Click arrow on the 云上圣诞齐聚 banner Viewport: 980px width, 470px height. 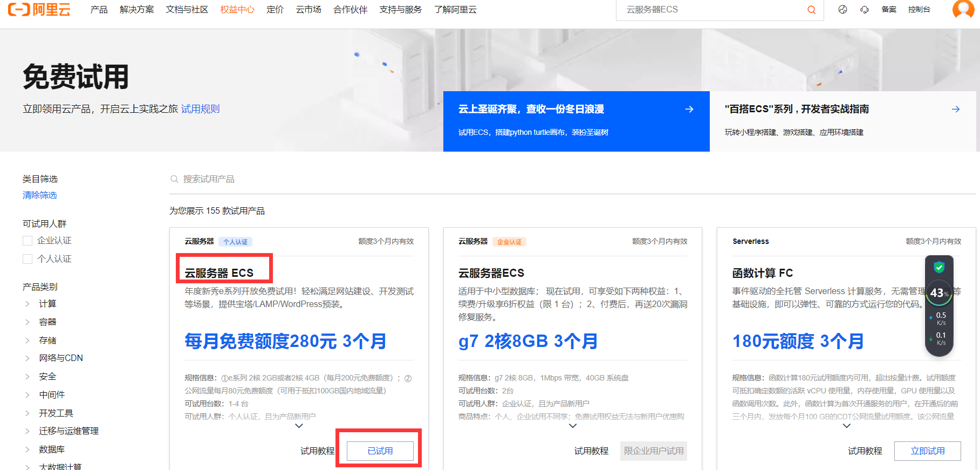coord(689,109)
